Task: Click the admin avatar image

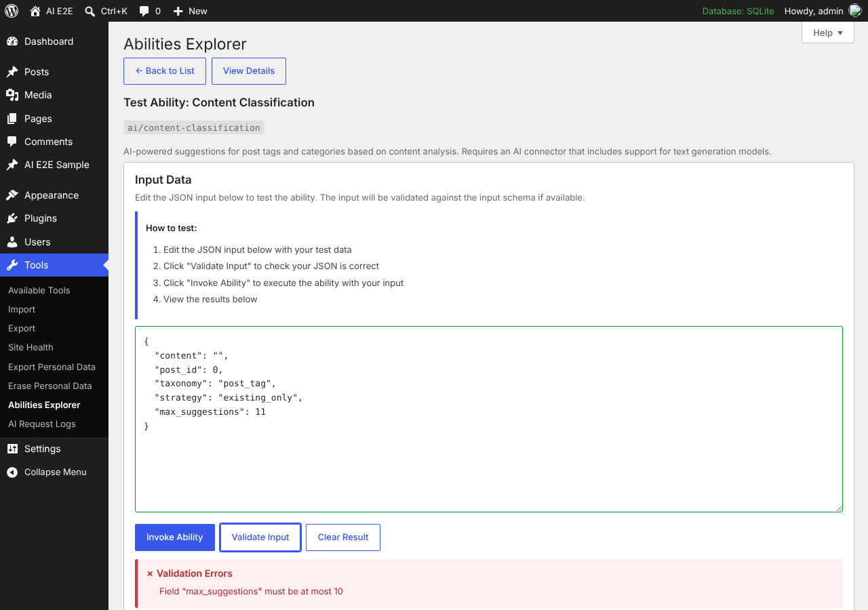Action: click(855, 11)
